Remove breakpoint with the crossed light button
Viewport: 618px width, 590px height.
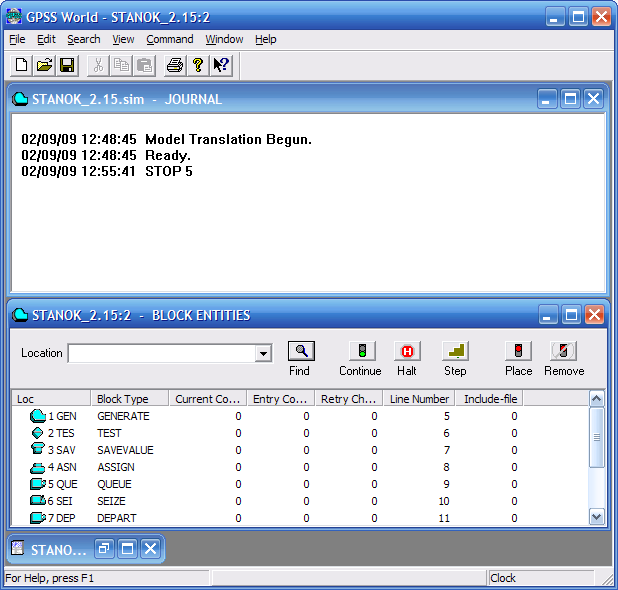point(563,351)
